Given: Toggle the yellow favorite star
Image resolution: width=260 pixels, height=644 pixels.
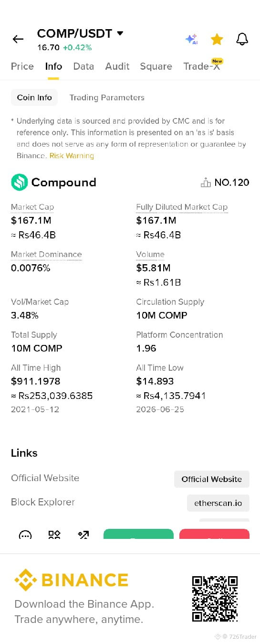Looking at the screenshot, I should point(217,39).
